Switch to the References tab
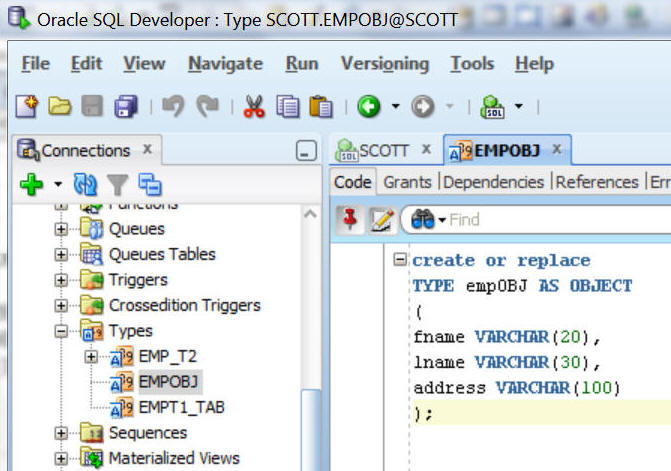 point(597,182)
